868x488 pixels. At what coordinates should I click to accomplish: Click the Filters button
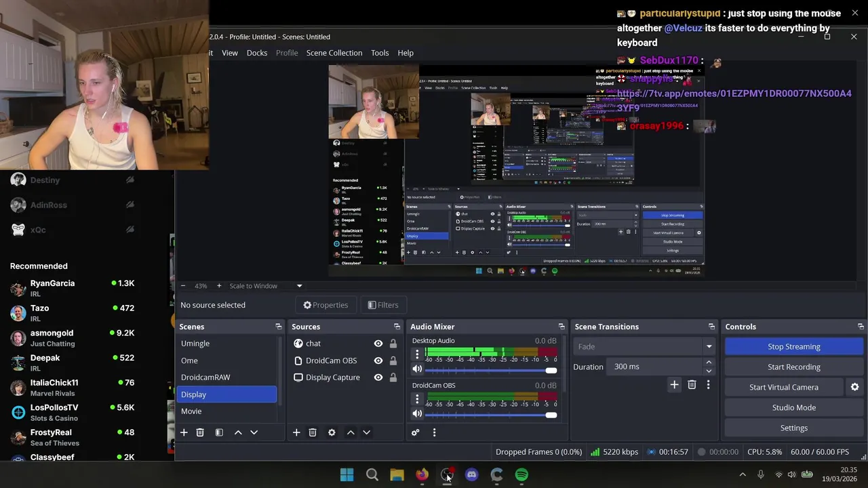[383, 305]
